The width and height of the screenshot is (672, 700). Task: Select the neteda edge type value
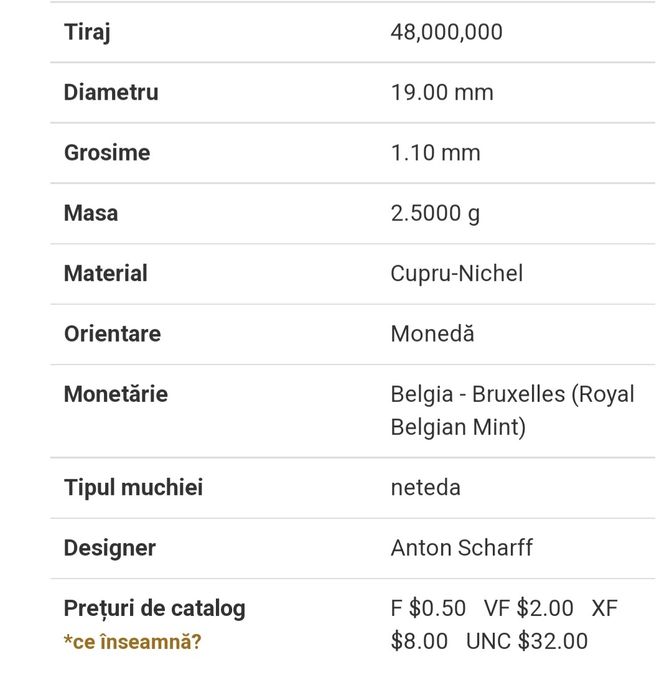[426, 488]
